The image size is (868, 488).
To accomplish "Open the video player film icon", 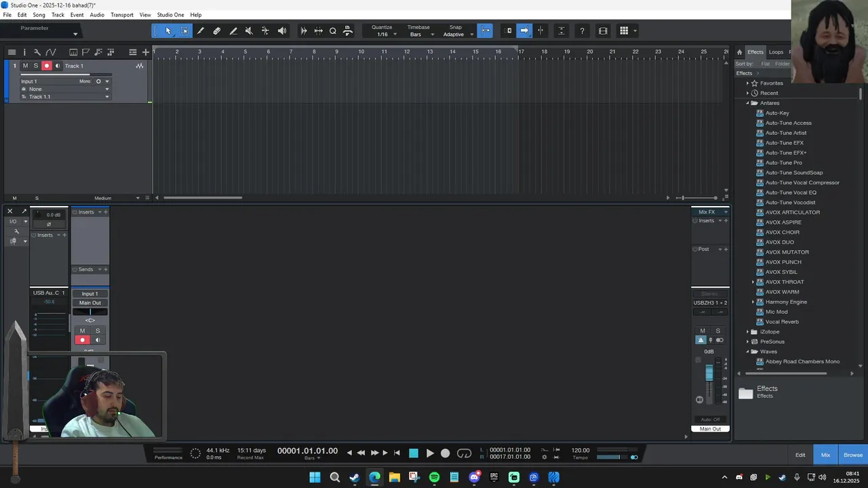I will [x=603, y=30].
